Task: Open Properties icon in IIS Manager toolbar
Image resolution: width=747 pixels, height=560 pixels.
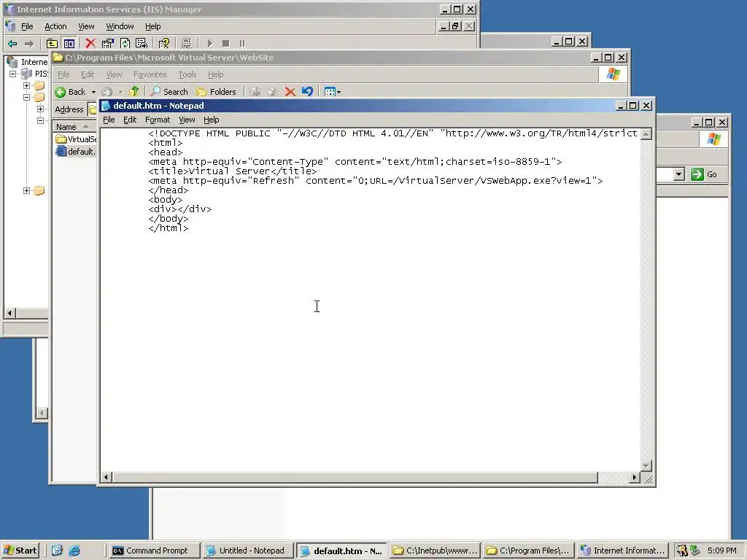Action: (x=108, y=43)
